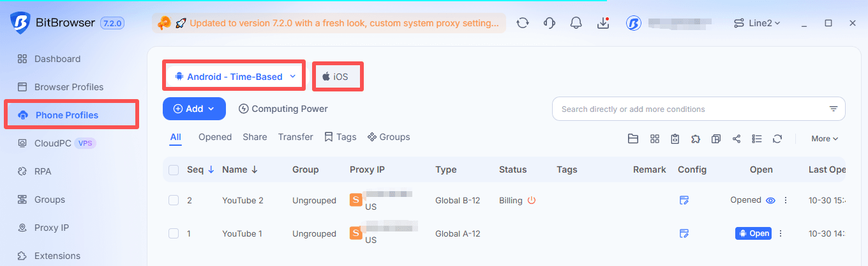Click the rocket update announcement banner
868x266 pixels.
coord(329,23)
